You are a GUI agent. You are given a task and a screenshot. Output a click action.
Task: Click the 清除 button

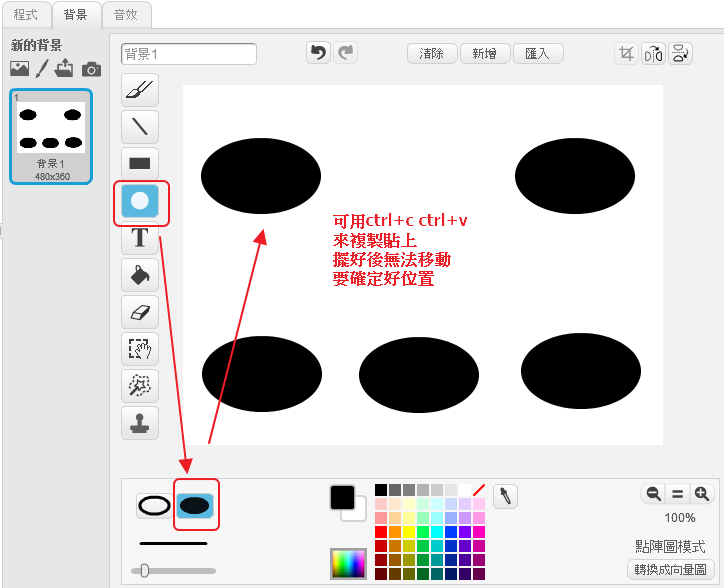pyautogui.click(x=432, y=53)
